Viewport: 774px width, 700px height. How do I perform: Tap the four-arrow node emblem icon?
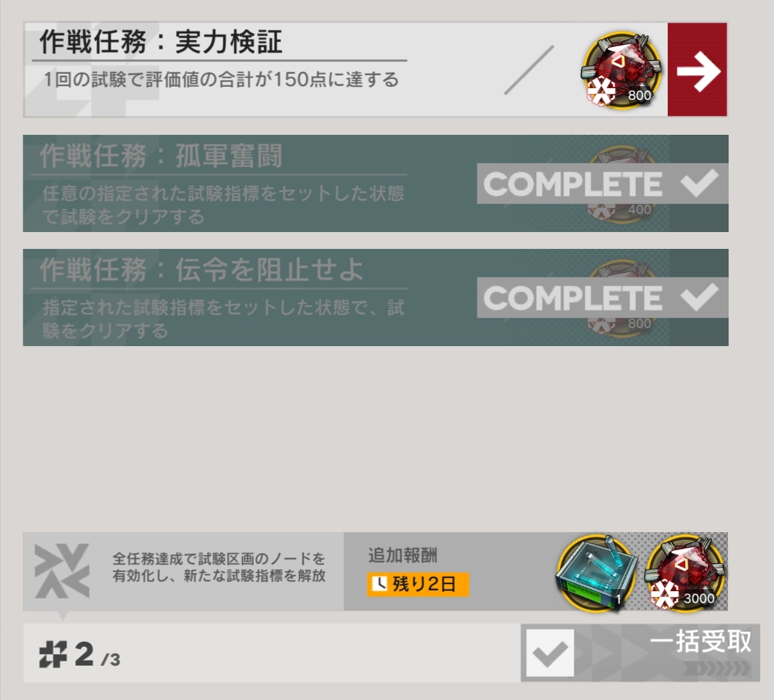point(62,571)
